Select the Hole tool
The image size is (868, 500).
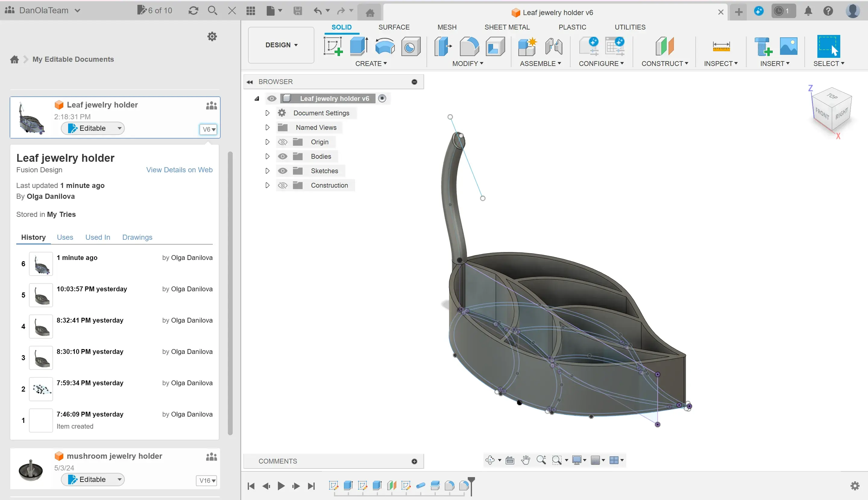[410, 46]
